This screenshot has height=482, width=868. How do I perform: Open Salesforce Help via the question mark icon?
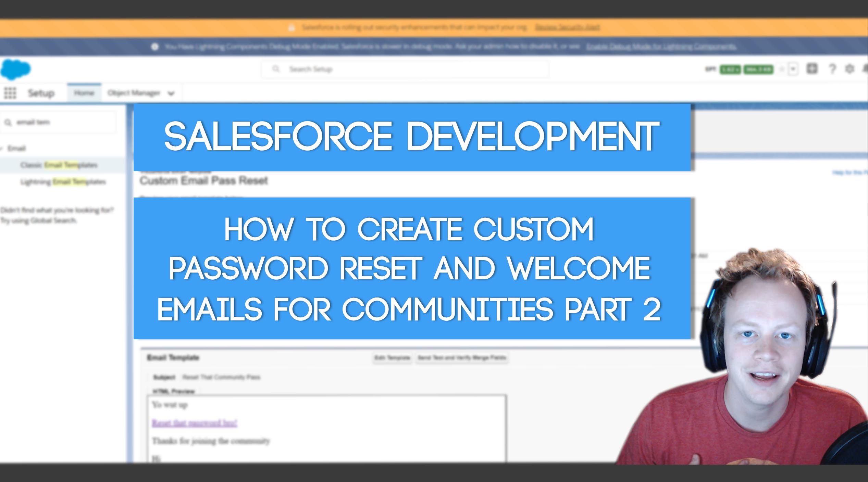(832, 69)
